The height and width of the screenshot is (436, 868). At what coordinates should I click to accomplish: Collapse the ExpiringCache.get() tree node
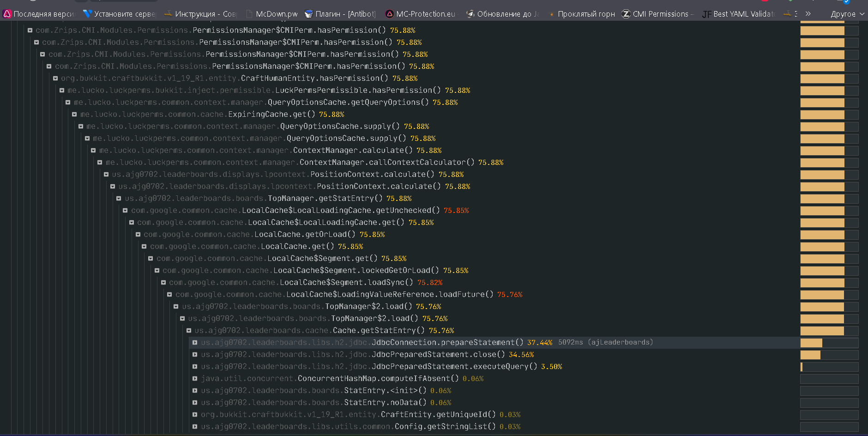(x=74, y=114)
